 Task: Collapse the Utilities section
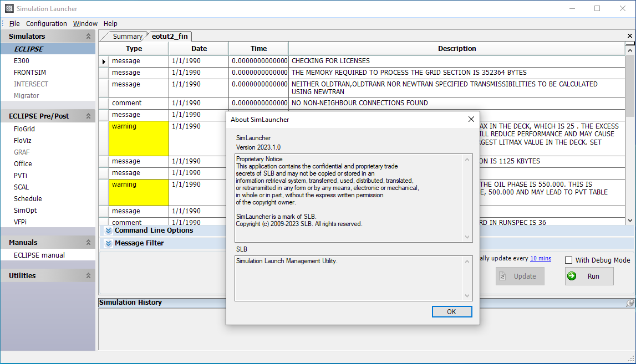(88, 276)
